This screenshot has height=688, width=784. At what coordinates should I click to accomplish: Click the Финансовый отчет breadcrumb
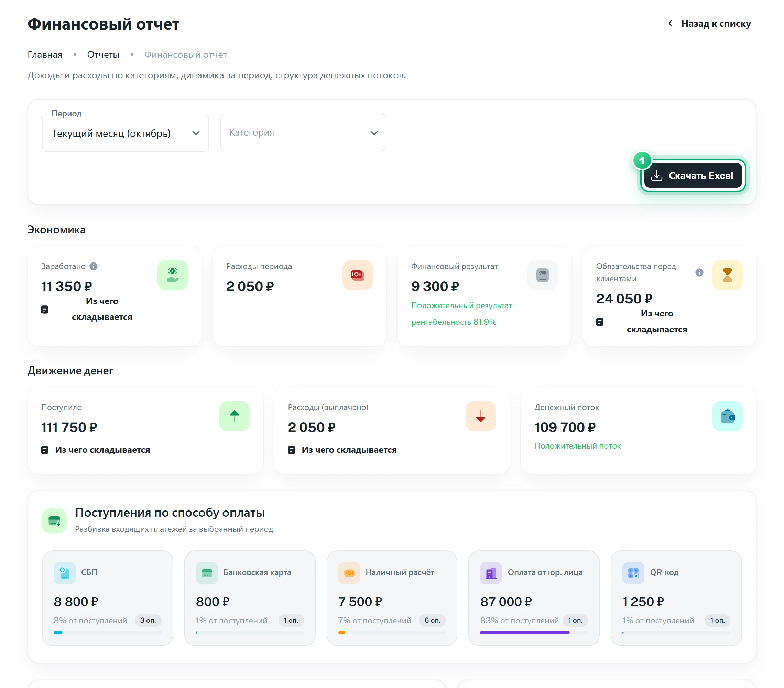tap(186, 54)
